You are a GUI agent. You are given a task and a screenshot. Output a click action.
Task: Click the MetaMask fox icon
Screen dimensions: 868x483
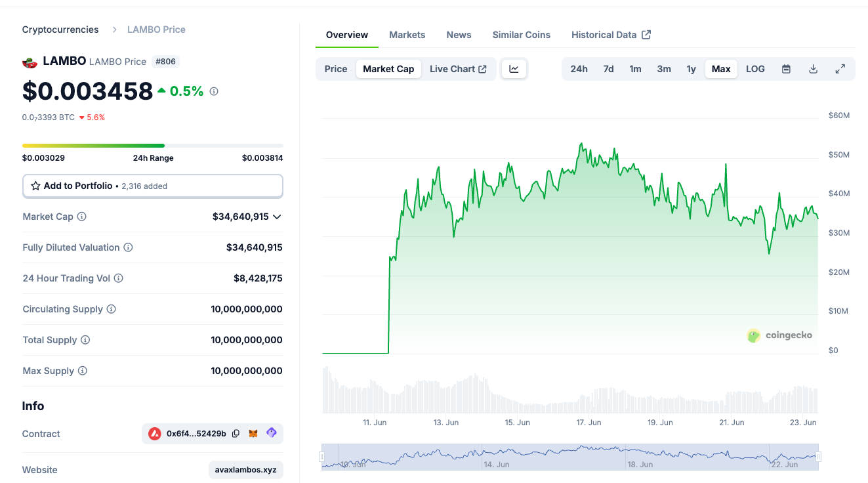click(253, 434)
